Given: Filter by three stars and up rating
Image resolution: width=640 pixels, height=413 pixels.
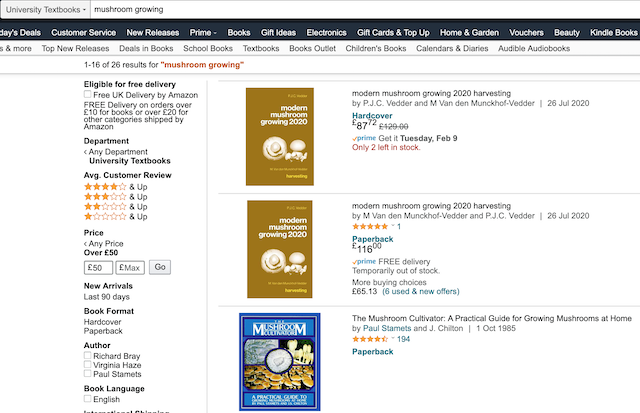Looking at the screenshot, I should 116,197.
